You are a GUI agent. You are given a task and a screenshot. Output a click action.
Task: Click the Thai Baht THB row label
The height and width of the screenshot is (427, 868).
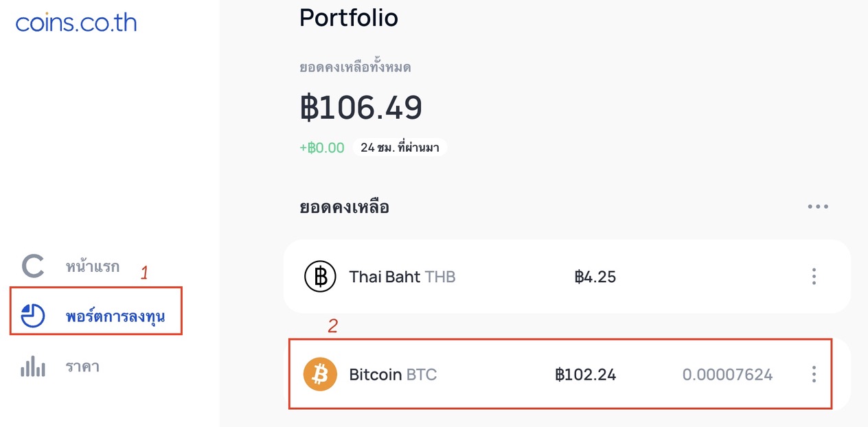point(402,277)
